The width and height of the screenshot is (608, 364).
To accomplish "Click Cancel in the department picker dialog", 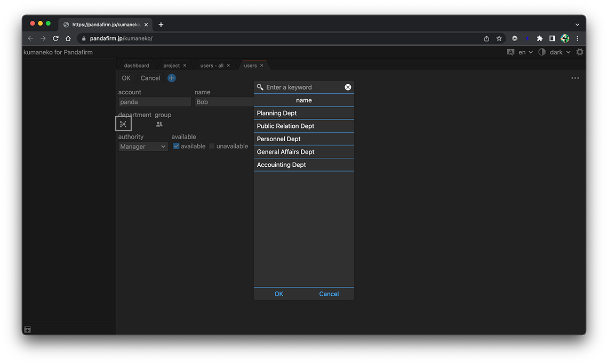I will 329,294.
